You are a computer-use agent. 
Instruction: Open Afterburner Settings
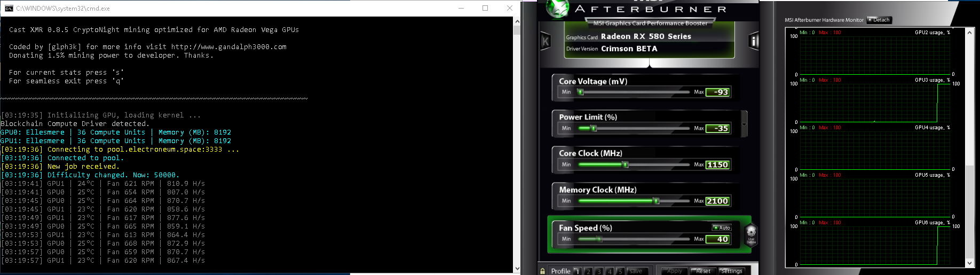[732, 271]
